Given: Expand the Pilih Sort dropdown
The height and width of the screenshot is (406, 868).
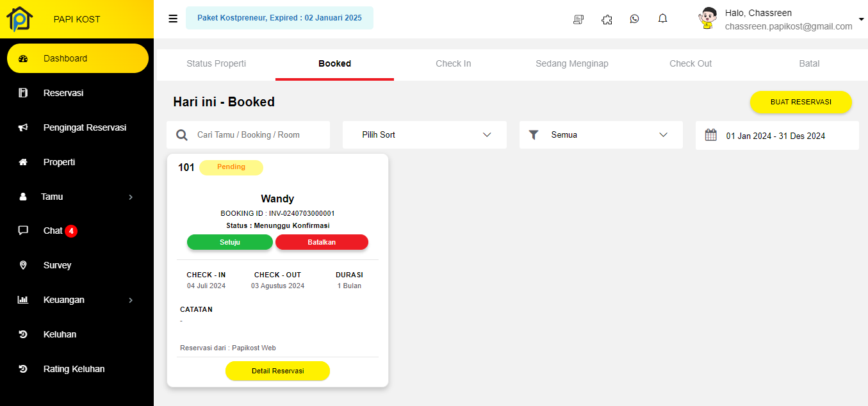Looking at the screenshot, I should tap(424, 135).
